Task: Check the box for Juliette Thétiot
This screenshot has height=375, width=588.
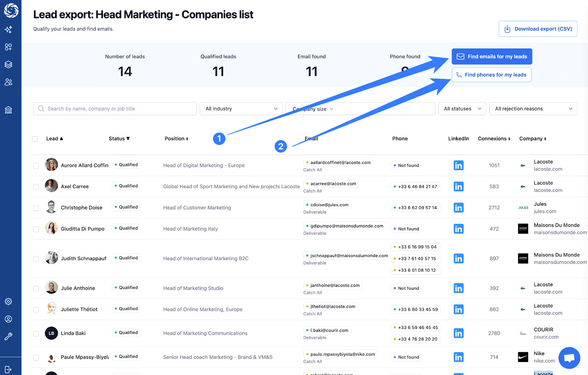Action: pyautogui.click(x=36, y=310)
